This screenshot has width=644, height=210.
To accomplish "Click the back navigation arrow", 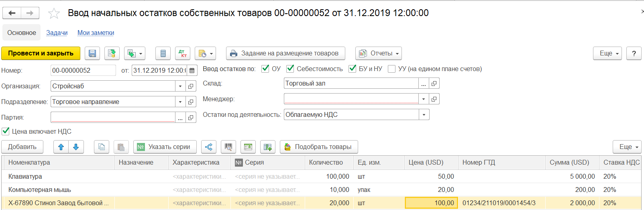I will pyautogui.click(x=12, y=13).
